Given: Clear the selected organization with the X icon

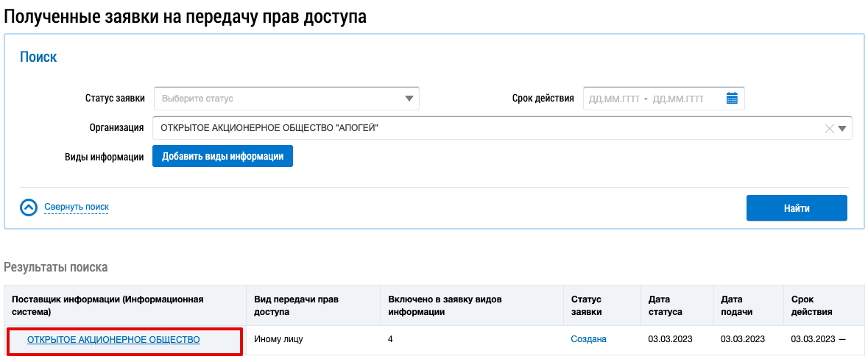Looking at the screenshot, I should (829, 128).
